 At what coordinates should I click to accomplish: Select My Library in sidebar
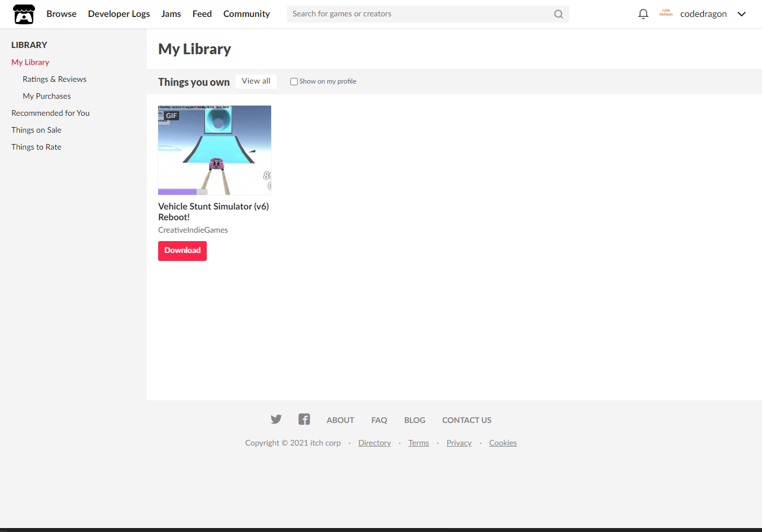(x=31, y=62)
